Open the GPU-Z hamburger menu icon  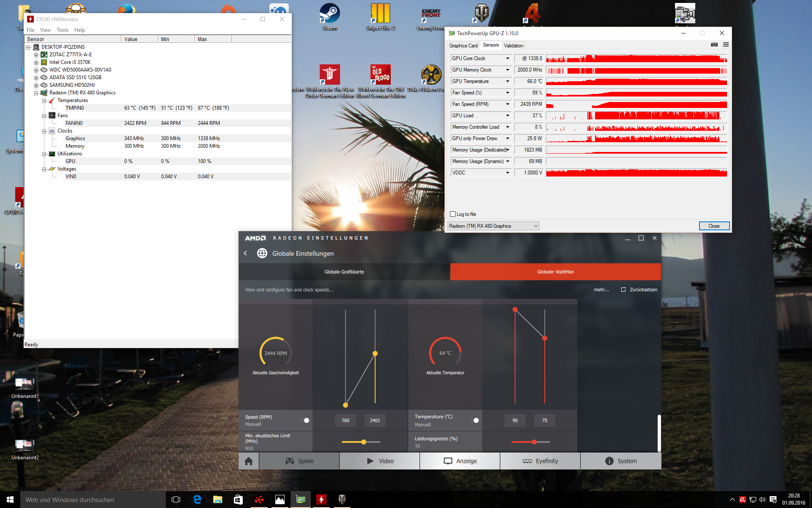726,45
